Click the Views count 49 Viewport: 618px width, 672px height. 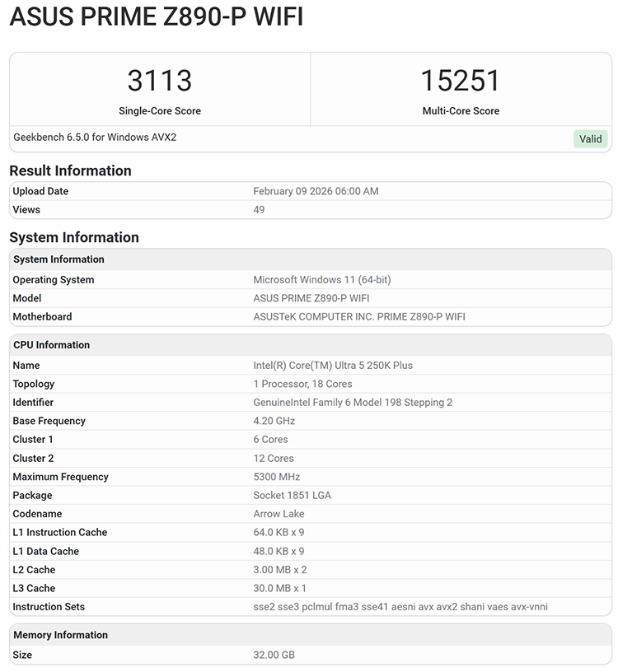[x=259, y=209]
